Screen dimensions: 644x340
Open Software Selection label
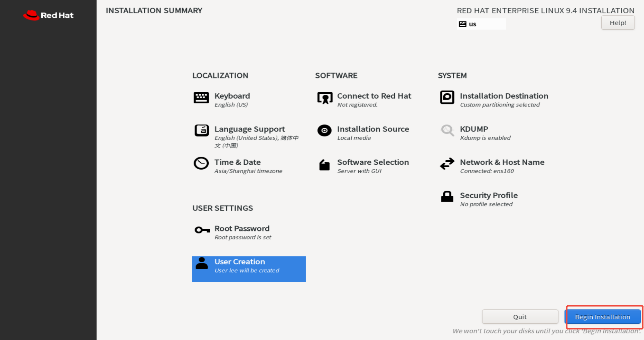coord(373,162)
